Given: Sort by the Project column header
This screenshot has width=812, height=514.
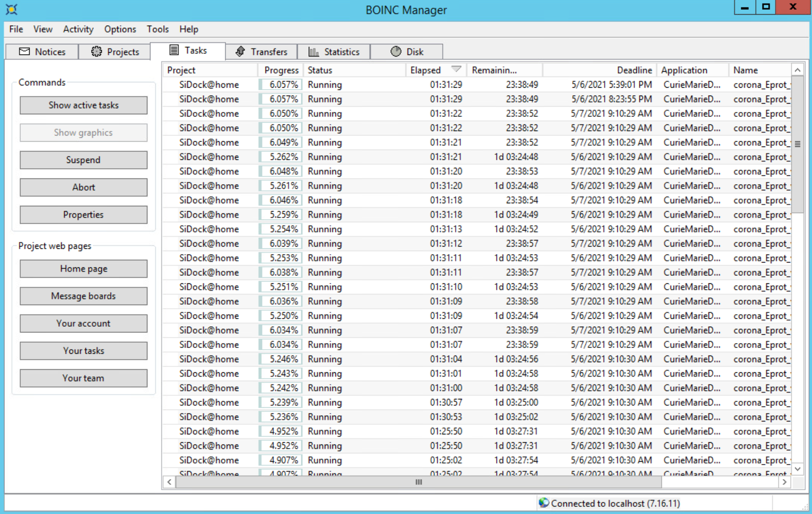Looking at the screenshot, I should 210,70.
